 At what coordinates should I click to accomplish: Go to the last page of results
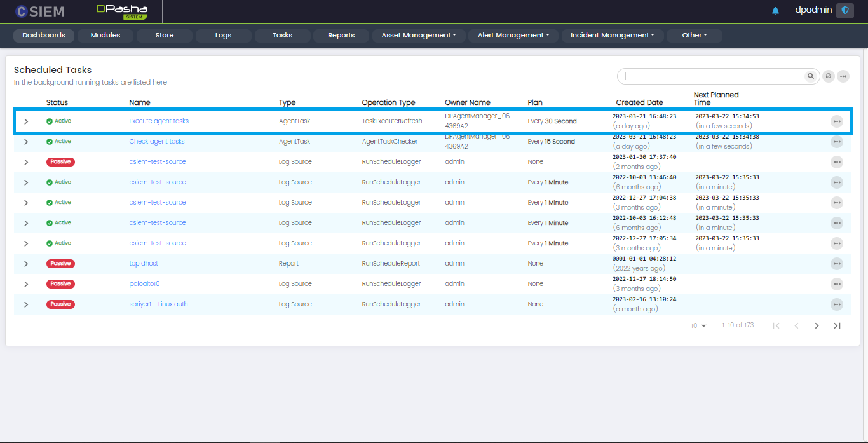837,325
